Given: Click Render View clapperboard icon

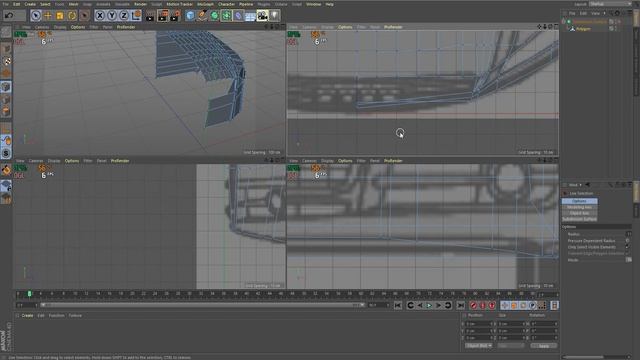Looking at the screenshot, I should tap(150, 16).
